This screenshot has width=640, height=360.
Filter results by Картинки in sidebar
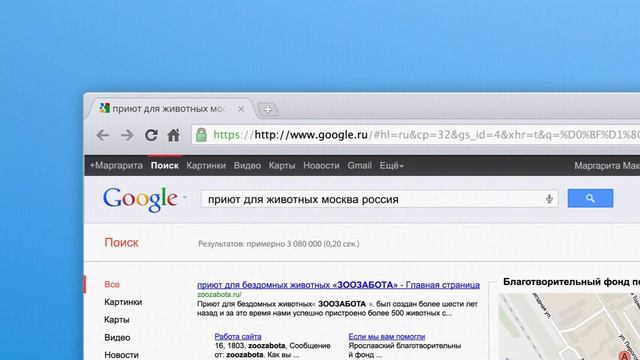click(123, 302)
